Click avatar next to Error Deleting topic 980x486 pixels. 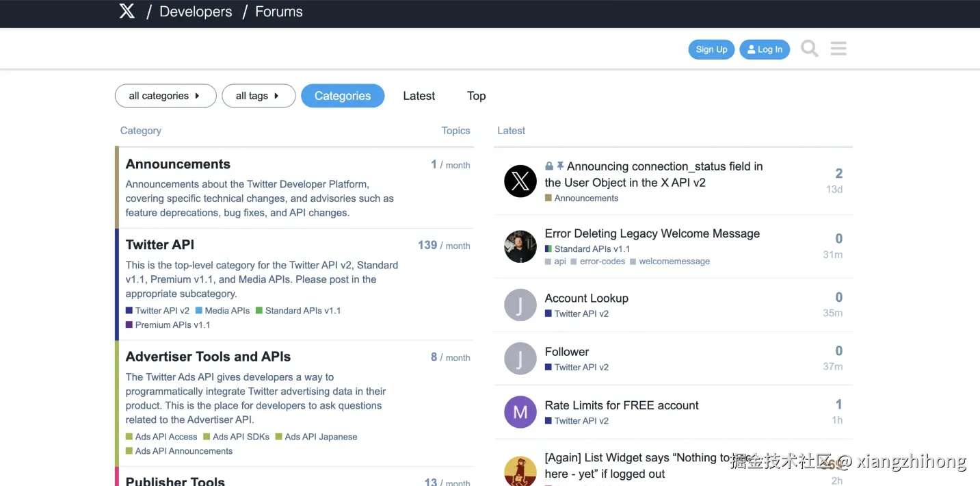(520, 246)
